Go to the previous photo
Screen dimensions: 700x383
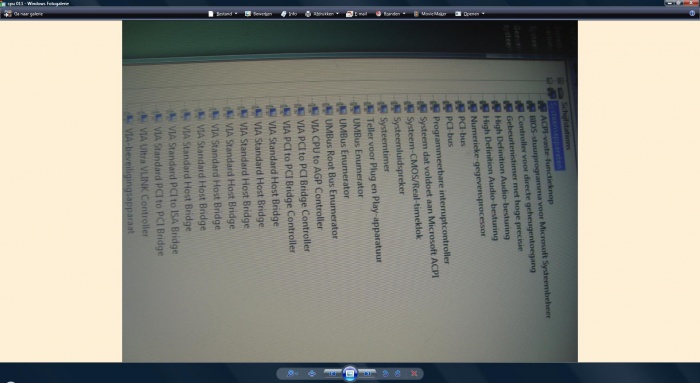333,374
